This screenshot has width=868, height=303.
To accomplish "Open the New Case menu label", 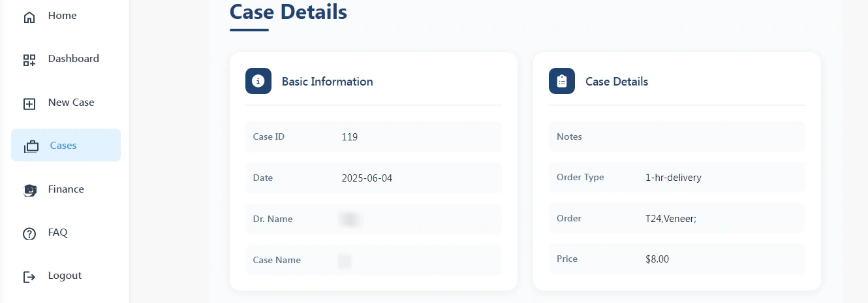I will (x=71, y=103).
